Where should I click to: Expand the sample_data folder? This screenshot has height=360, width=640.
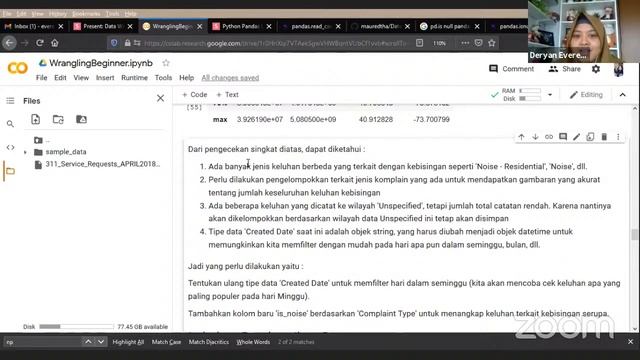coord(25,152)
